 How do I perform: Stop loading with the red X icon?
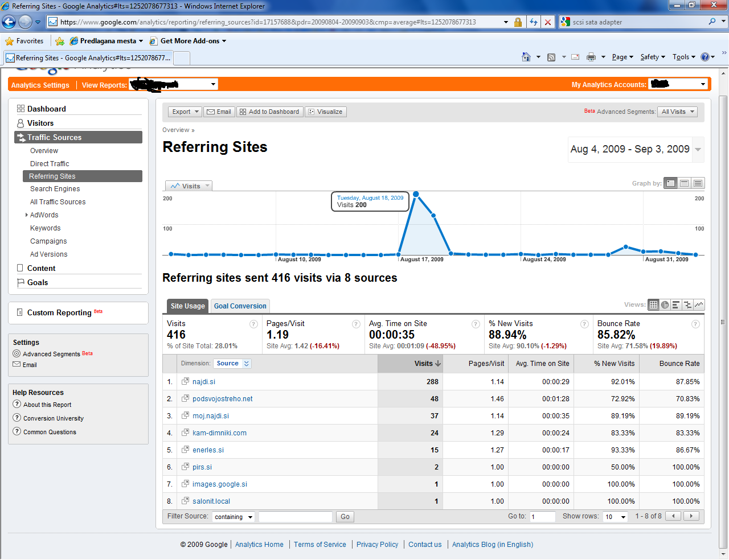click(548, 22)
